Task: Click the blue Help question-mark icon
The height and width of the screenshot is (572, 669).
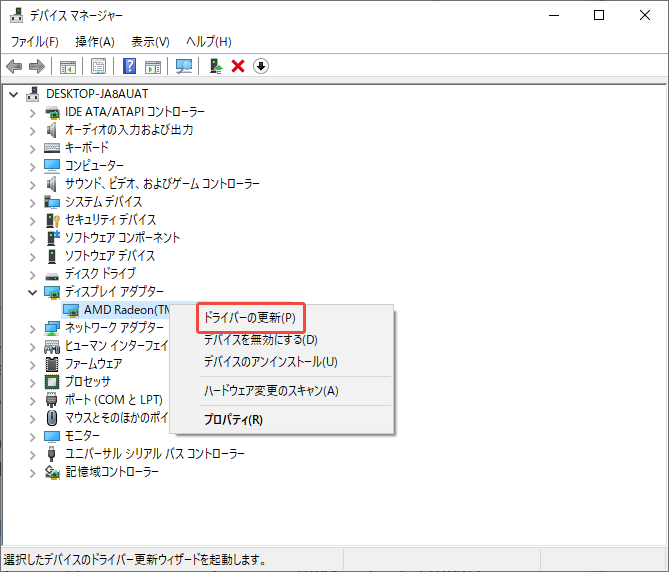Action: tap(129, 67)
